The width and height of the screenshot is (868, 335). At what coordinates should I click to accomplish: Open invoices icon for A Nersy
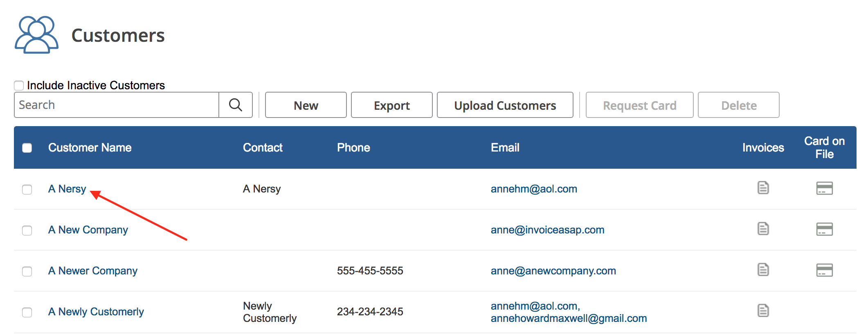[x=763, y=188]
